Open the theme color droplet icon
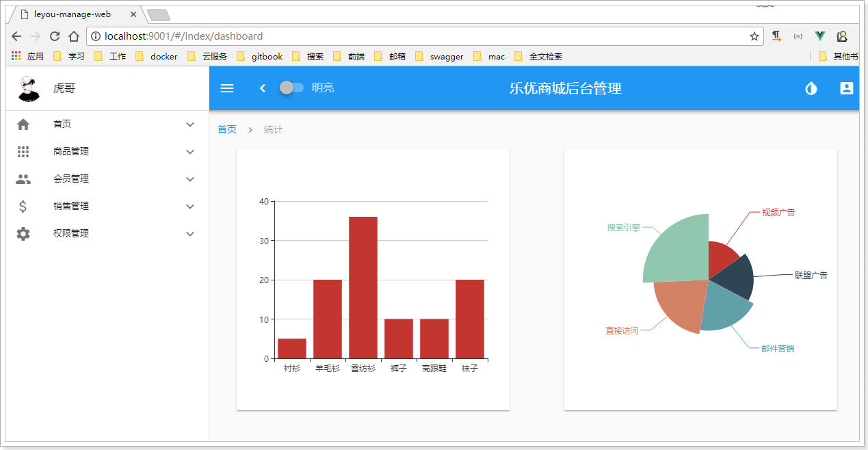 coord(811,88)
